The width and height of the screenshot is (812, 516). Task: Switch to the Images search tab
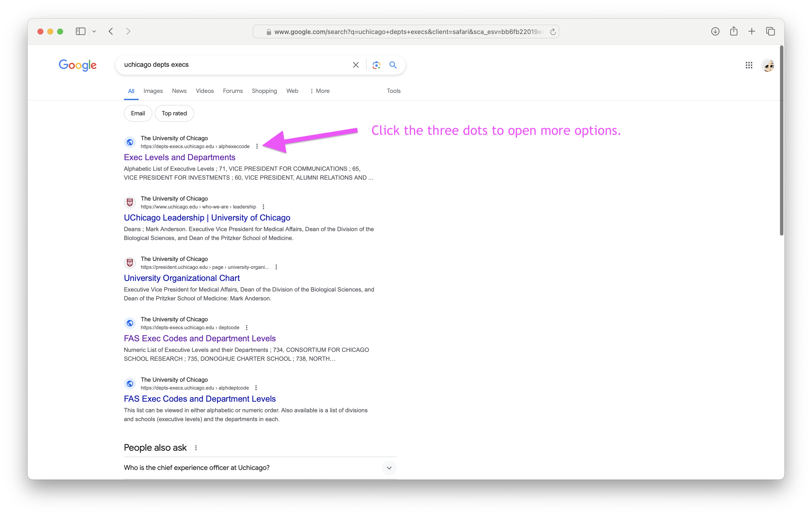(153, 91)
